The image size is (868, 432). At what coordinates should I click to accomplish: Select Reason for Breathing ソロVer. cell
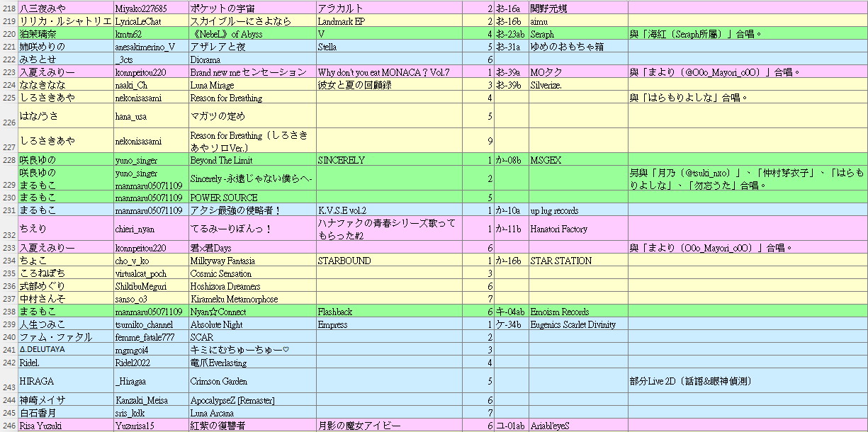pos(252,142)
